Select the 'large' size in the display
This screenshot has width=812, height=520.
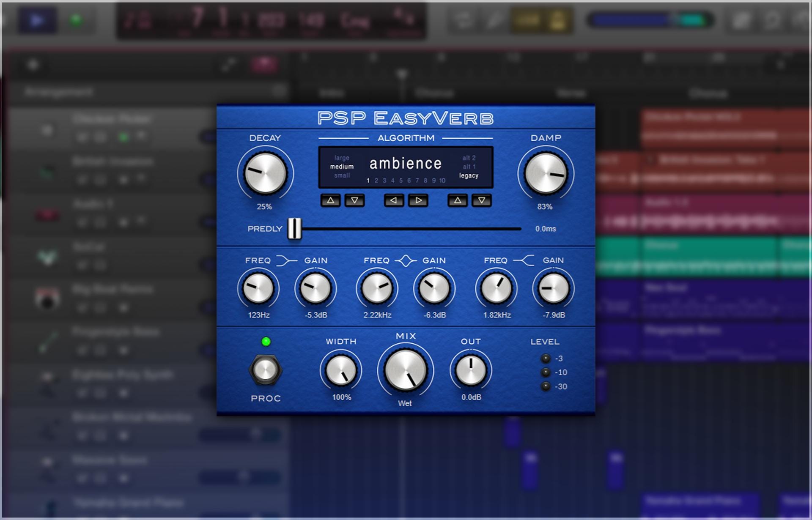tap(342, 158)
